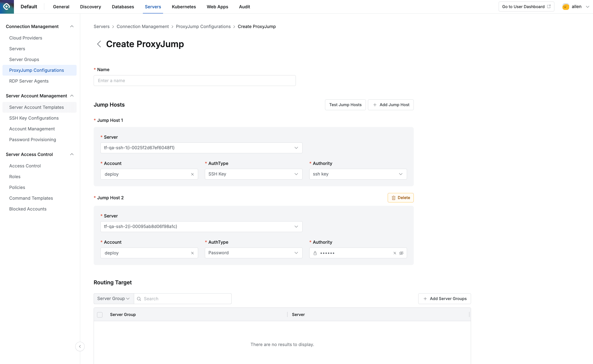Click the search magnifier in Routing Target search box
Image resolution: width=593 pixels, height=364 pixels.
[x=139, y=298]
